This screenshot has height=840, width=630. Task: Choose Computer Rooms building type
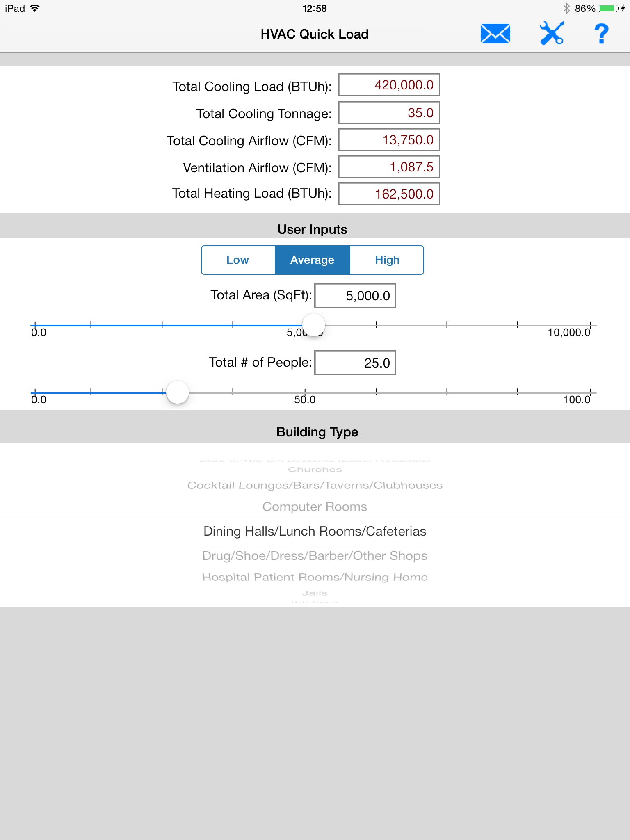(315, 506)
